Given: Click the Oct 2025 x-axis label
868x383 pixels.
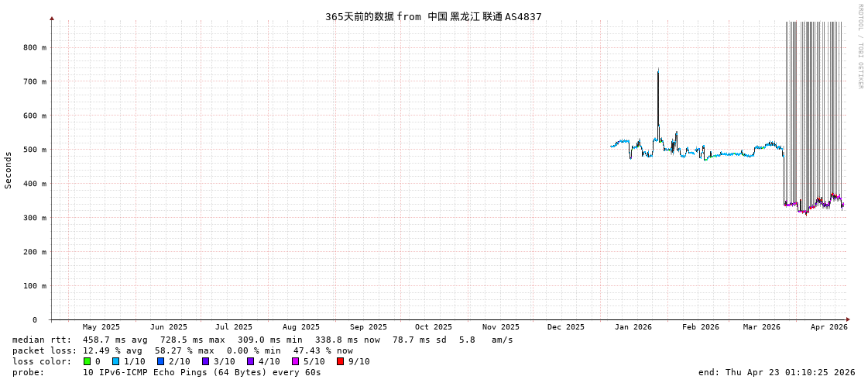Looking at the screenshot, I should click(433, 327).
